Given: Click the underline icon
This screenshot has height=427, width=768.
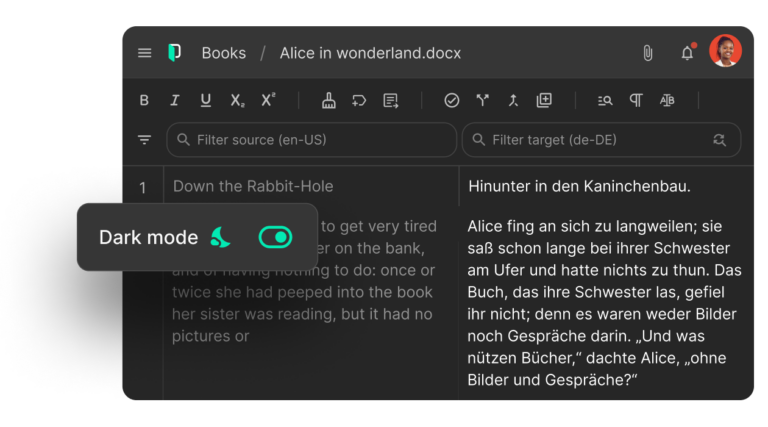Looking at the screenshot, I should 205,100.
